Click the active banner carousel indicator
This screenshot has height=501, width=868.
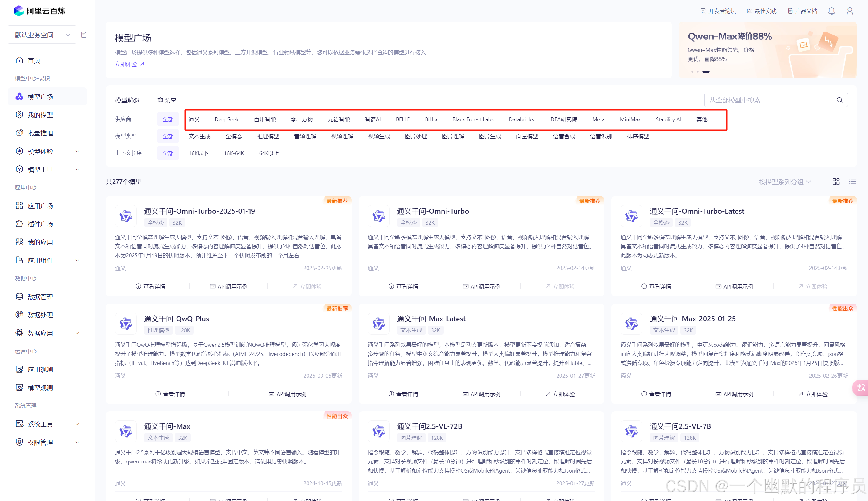click(706, 72)
